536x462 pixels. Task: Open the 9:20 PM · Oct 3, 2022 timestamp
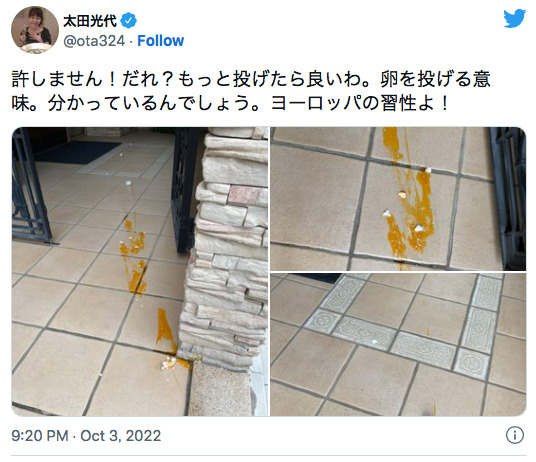[86, 436]
